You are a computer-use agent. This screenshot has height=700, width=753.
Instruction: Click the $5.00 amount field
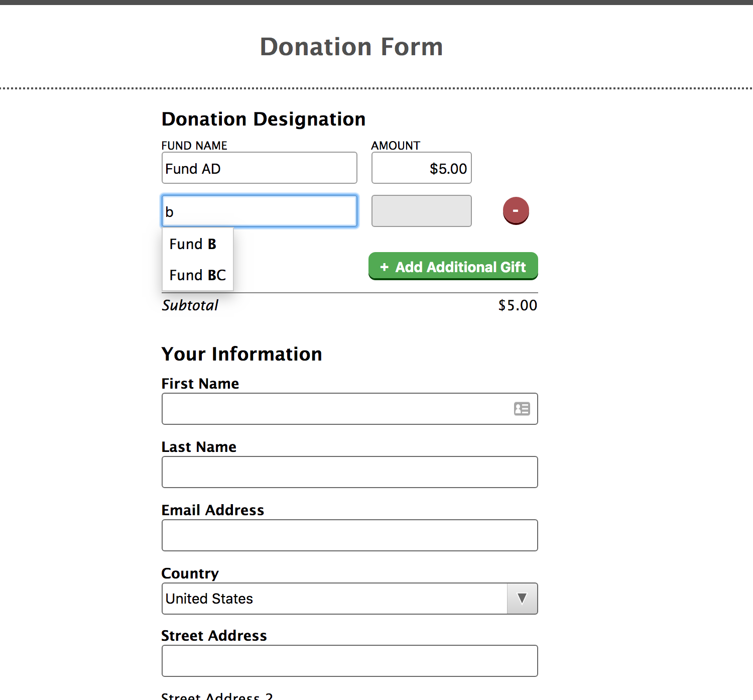click(x=422, y=168)
